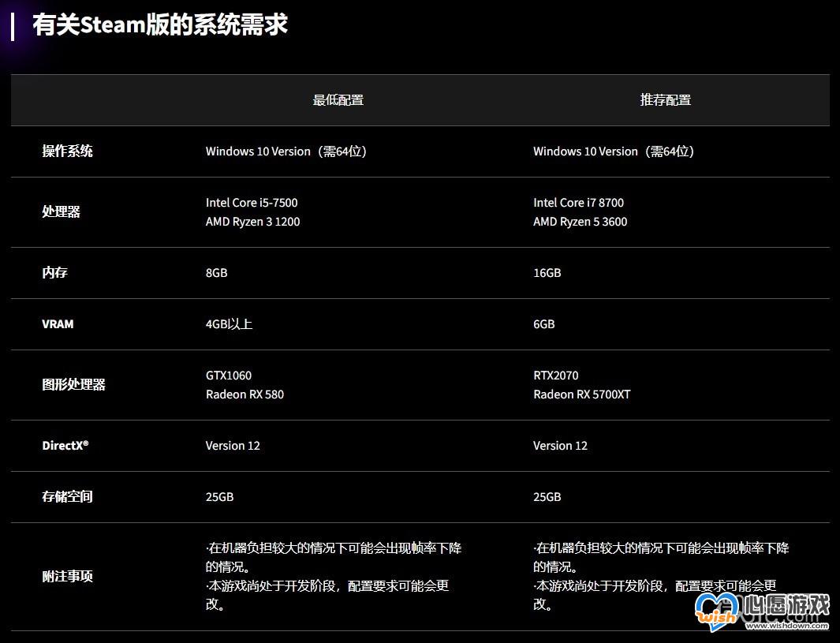Image resolution: width=840 pixels, height=643 pixels.
Task: Click Windows 10 Version under 推荐配置
Action: pos(585,151)
